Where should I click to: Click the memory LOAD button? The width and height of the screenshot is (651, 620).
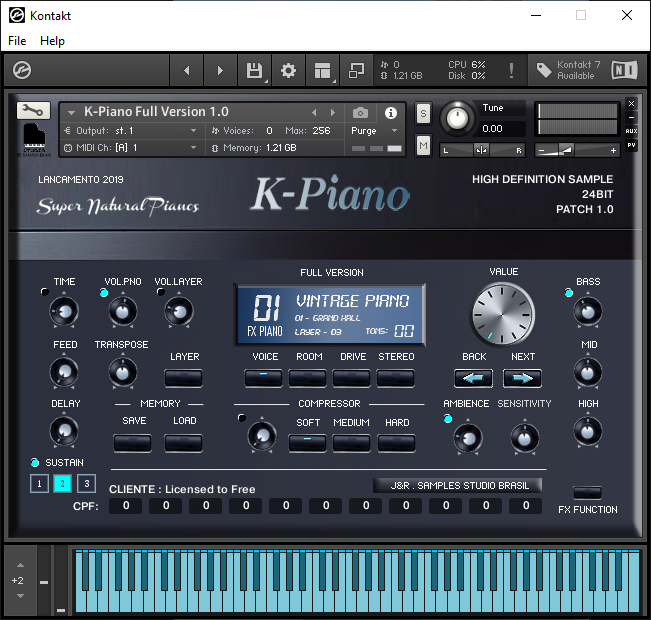(184, 443)
